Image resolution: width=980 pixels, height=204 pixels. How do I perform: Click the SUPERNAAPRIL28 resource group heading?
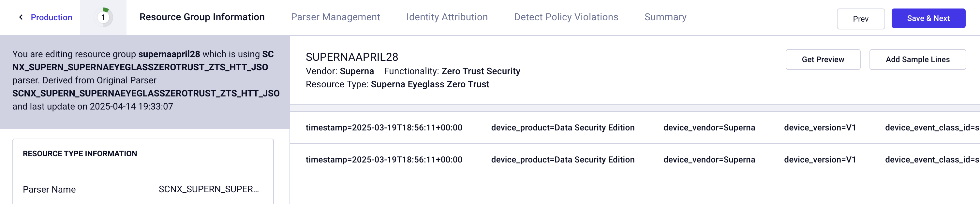coord(352,57)
